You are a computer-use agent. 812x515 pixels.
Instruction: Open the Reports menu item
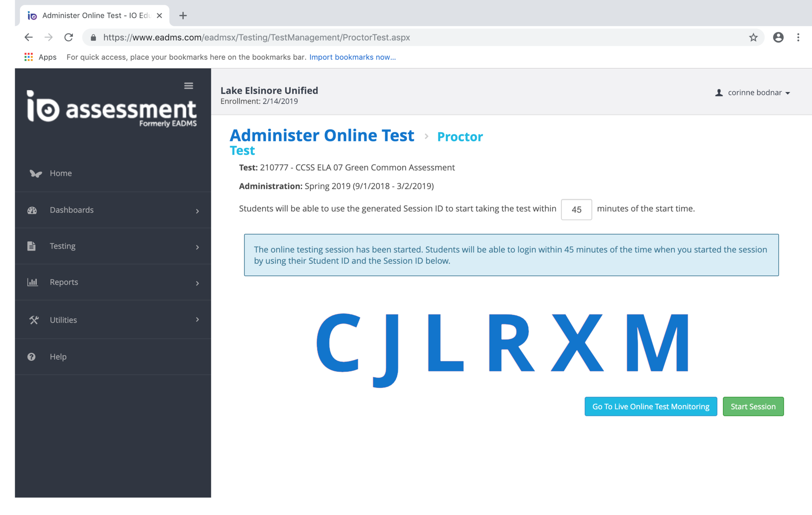[64, 282]
